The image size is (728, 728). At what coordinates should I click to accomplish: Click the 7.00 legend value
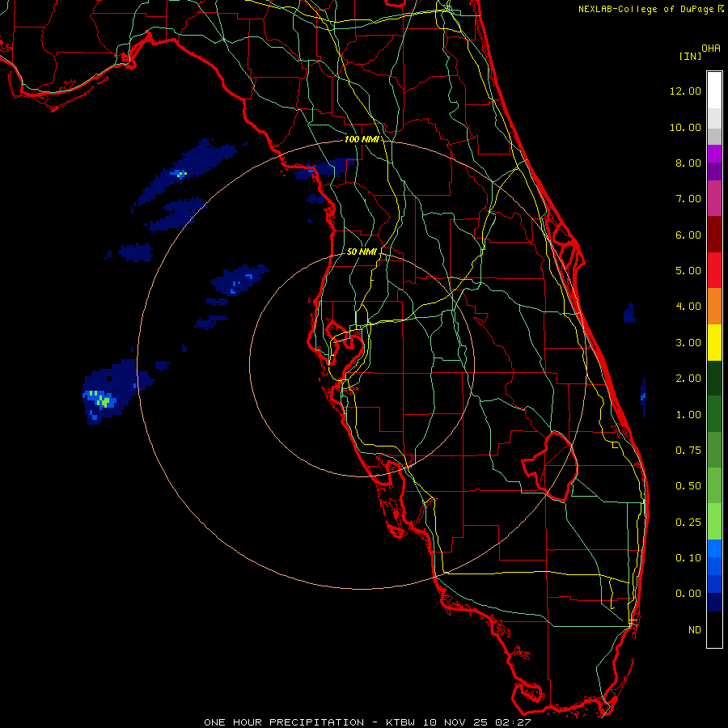(x=688, y=199)
